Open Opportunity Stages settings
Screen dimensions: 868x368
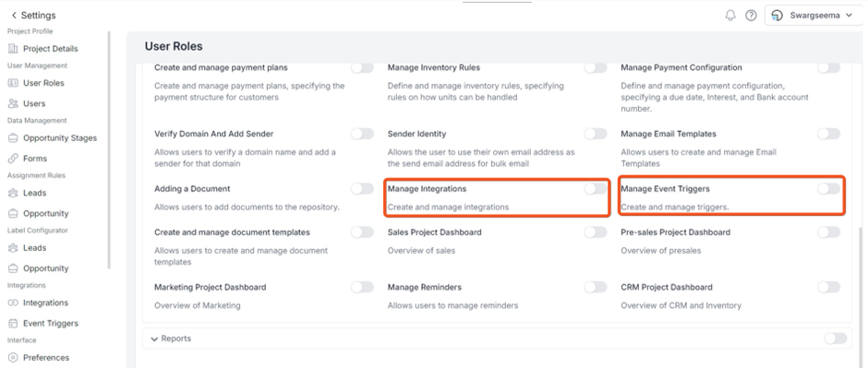pos(60,138)
